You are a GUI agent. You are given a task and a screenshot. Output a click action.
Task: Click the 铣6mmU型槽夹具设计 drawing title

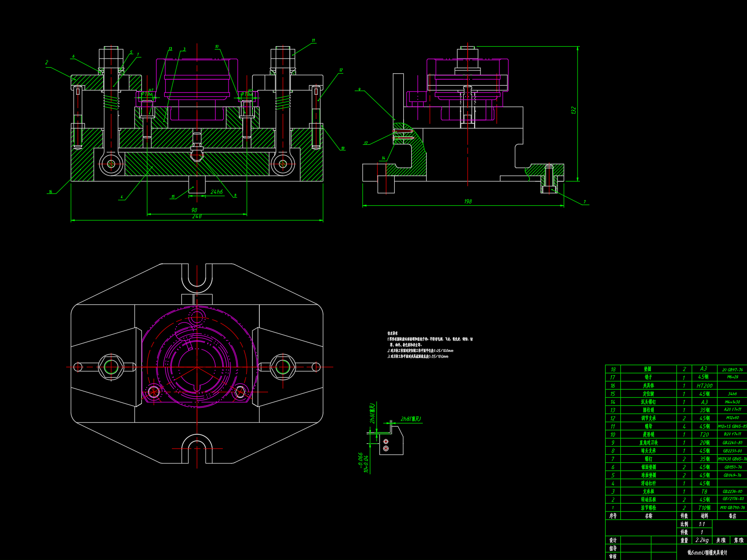(x=707, y=553)
